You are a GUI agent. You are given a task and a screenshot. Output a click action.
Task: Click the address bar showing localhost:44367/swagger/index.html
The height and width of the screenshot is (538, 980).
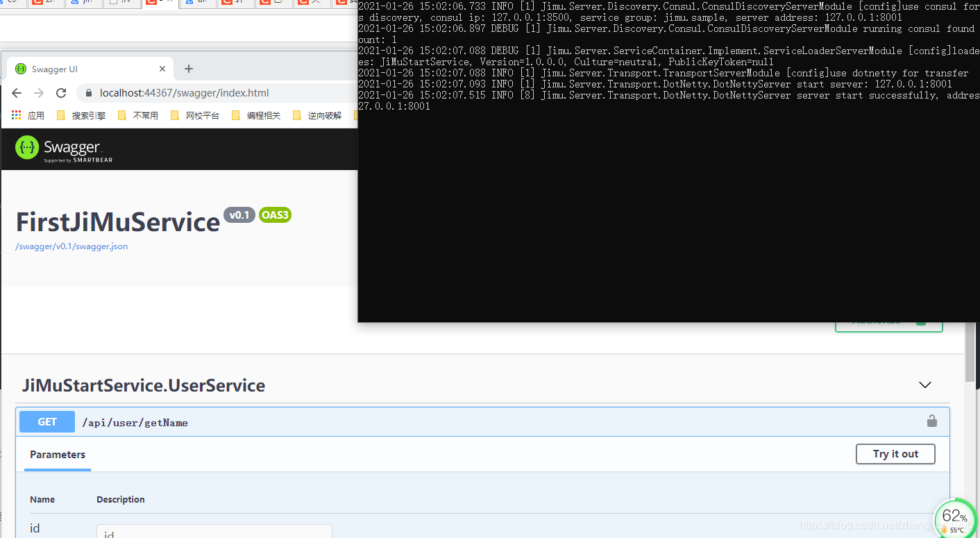click(215, 93)
